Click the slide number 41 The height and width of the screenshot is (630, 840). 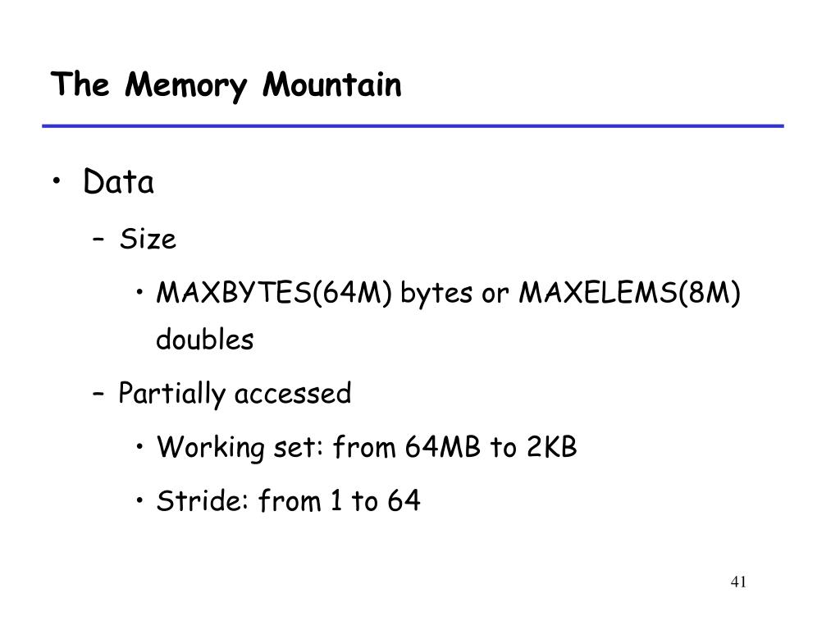[x=738, y=582]
